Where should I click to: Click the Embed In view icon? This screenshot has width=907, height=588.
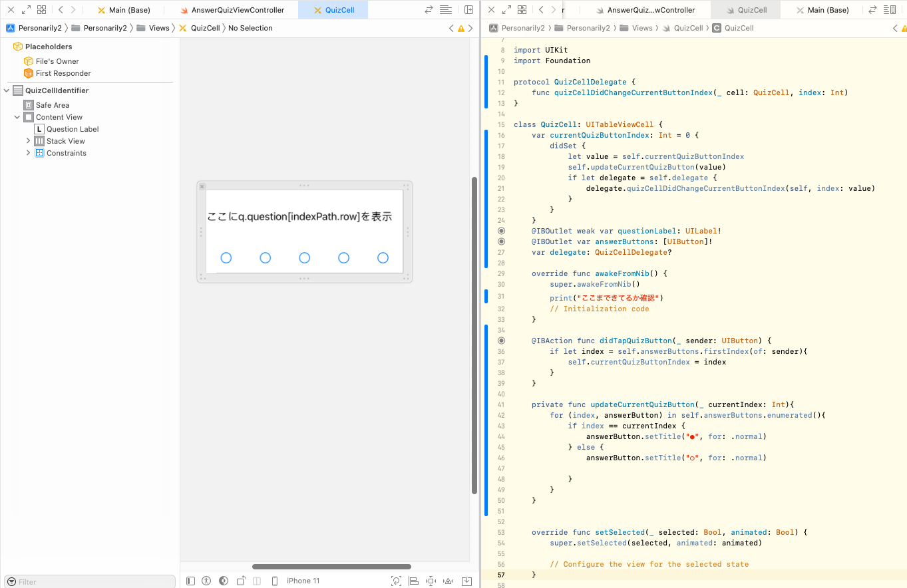pos(466,581)
